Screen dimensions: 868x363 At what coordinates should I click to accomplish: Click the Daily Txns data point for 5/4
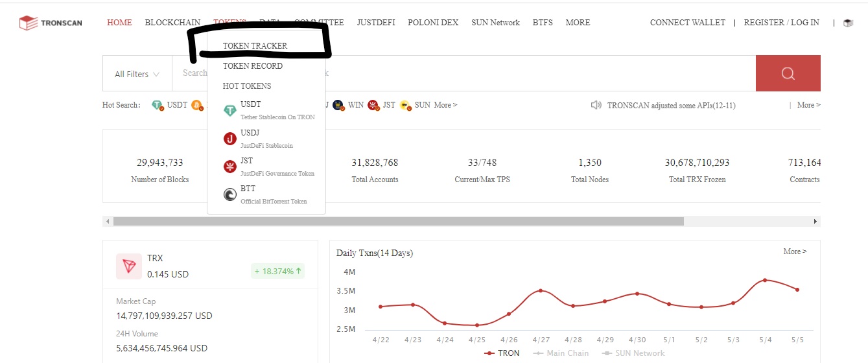click(x=765, y=280)
